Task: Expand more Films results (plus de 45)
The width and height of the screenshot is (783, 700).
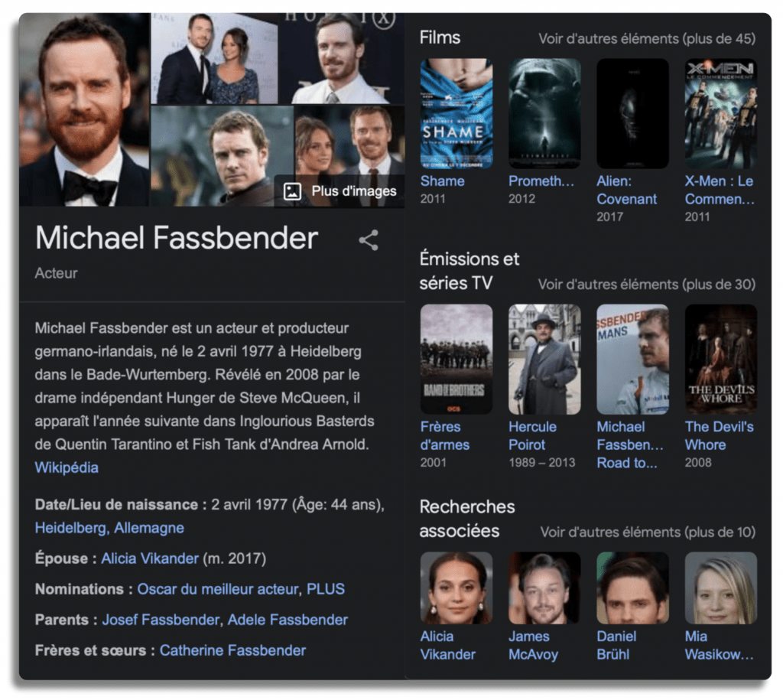Action: pyautogui.click(x=647, y=38)
